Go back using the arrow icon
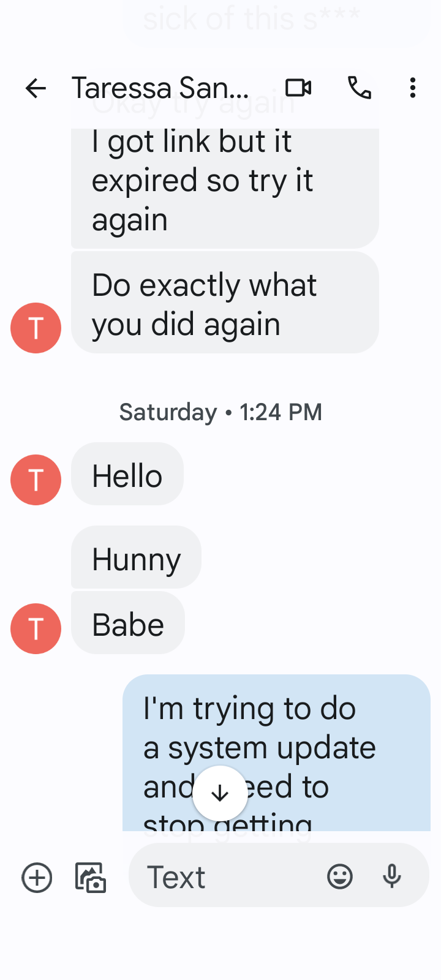This screenshot has height=980, width=441. click(36, 88)
